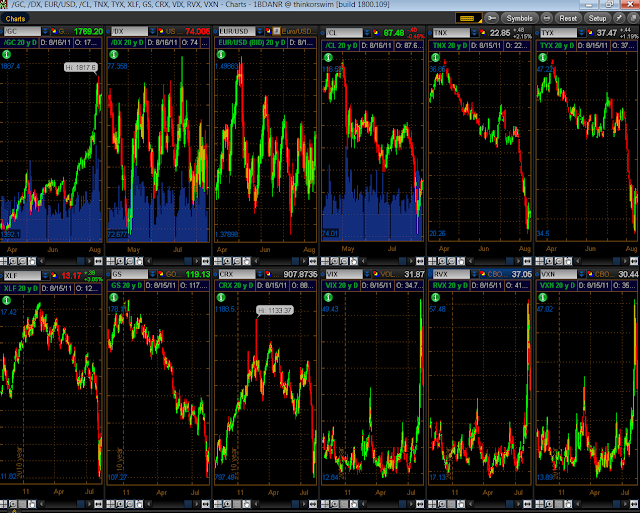Screen dimensions: 640x513
Task: Expand the RVX symbol dropdown arrow
Action: click(x=474, y=275)
